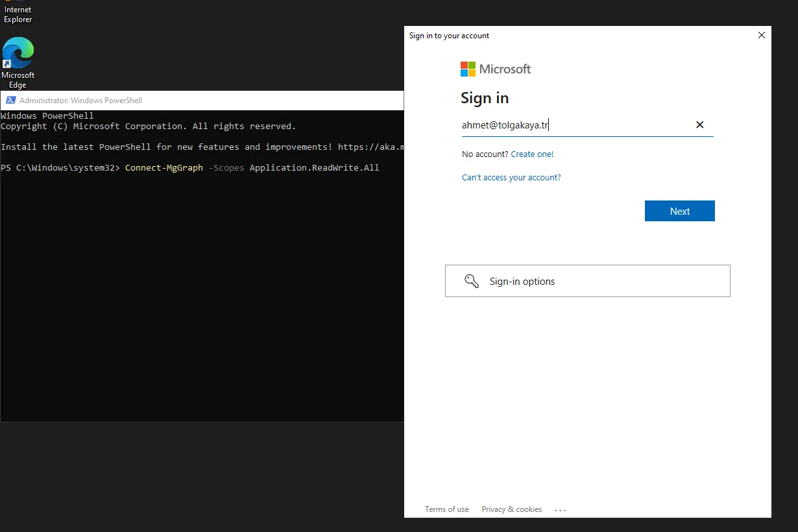The image size is (798, 532).
Task: Click the key icon beside Sign-in options
Action: pos(472,281)
